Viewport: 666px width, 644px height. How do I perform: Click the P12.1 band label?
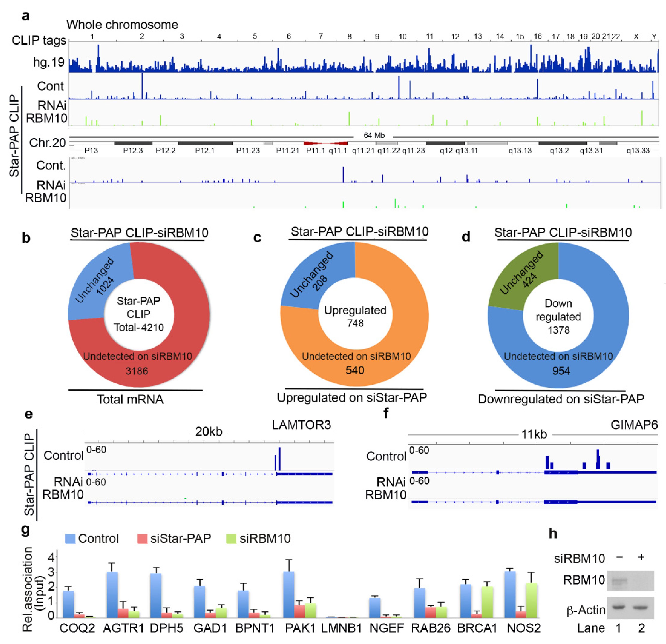coord(205,151)
